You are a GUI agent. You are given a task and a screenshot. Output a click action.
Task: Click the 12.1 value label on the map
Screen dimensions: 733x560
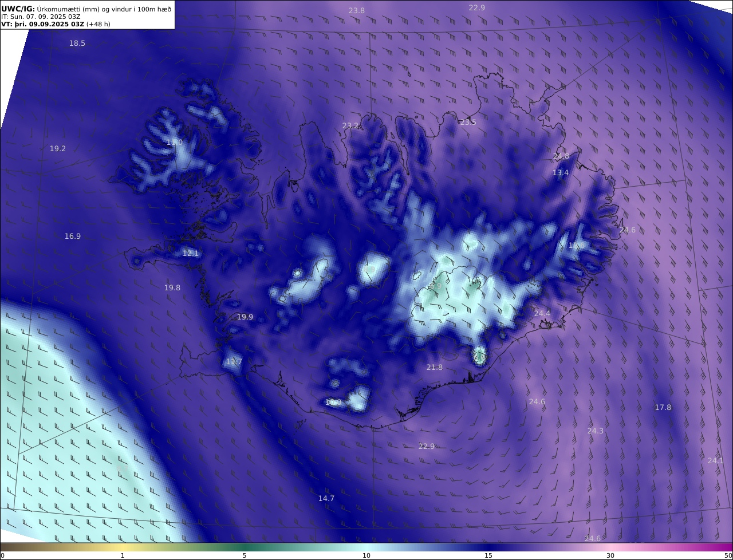click(x=191, y=254)
